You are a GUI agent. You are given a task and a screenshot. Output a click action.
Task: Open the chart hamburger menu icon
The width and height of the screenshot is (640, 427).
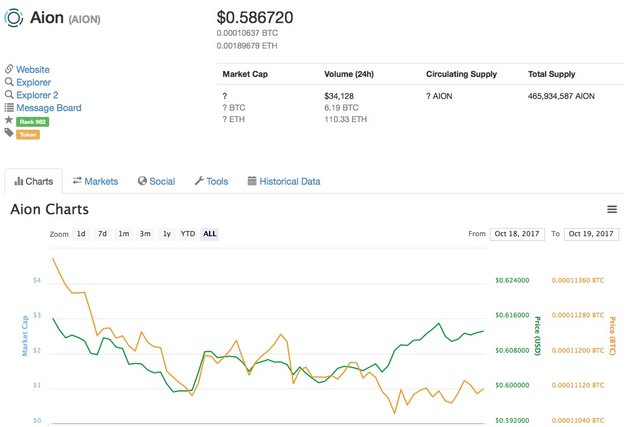[x=611, y=209]
